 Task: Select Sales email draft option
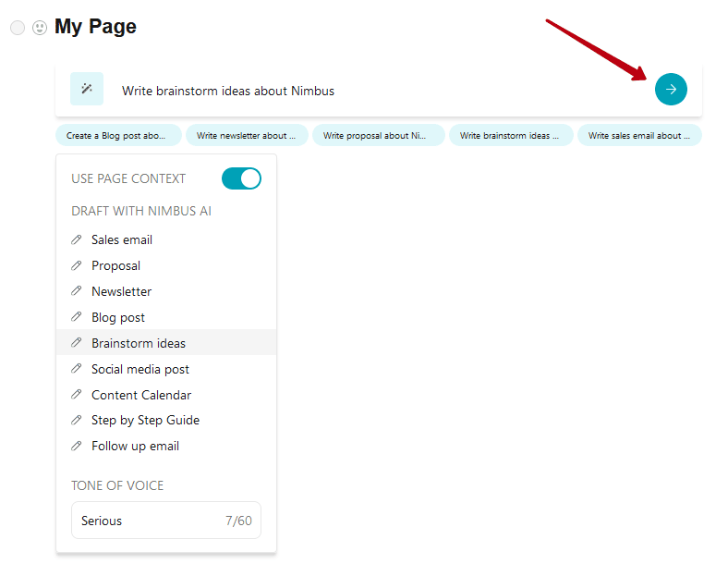pyautogui.click(x=166, y=239)
